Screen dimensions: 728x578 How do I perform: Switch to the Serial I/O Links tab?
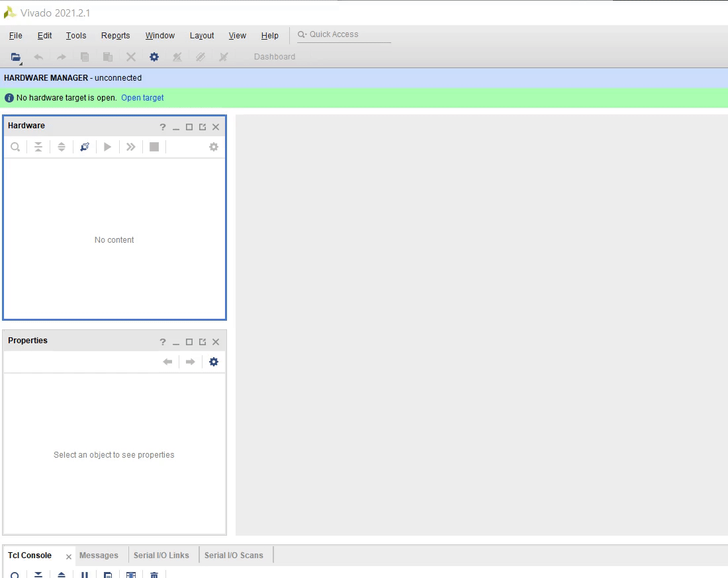[161, 556]
